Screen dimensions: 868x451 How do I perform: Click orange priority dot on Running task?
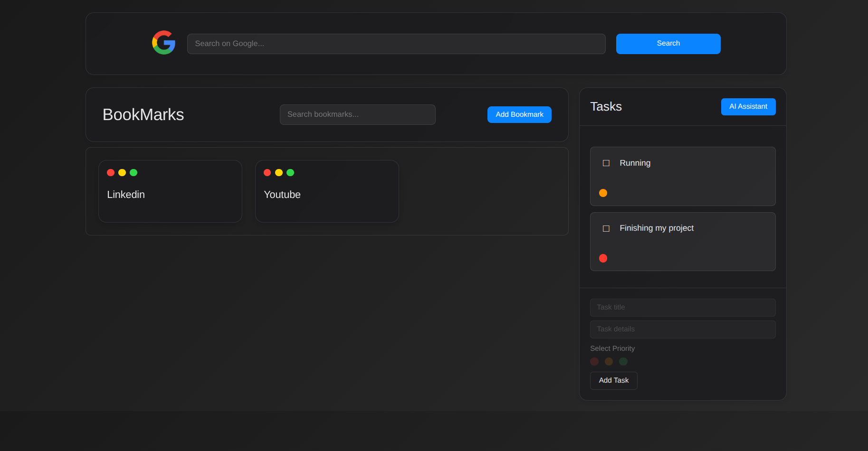pyautogui.click(x=603, y=193)
